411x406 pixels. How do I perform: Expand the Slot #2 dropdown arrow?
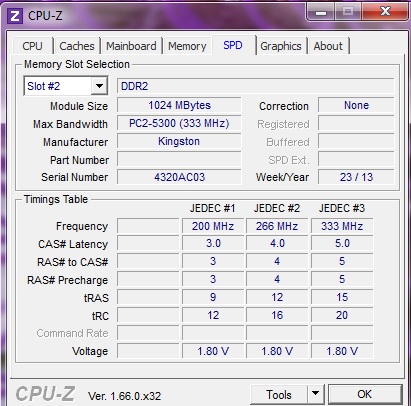[x=99, y=86]
